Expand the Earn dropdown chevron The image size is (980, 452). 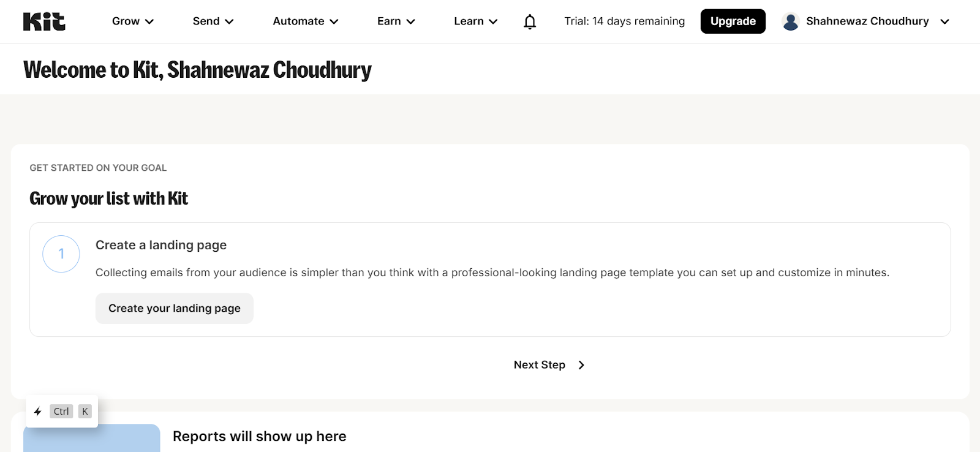pos(411,21)
